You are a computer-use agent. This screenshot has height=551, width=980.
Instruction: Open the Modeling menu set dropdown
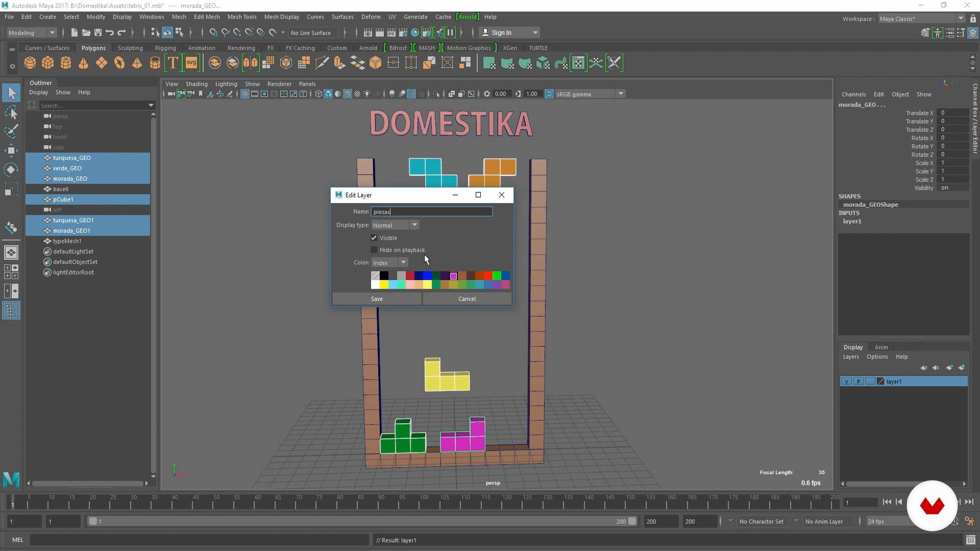tap(32, 33)
